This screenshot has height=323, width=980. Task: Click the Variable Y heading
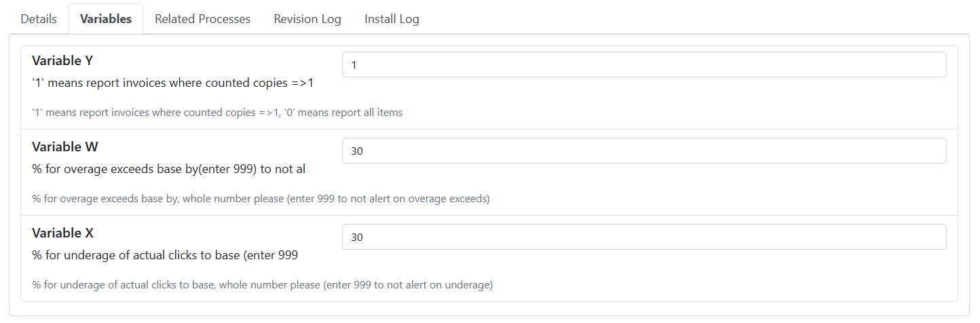[62, 60]
